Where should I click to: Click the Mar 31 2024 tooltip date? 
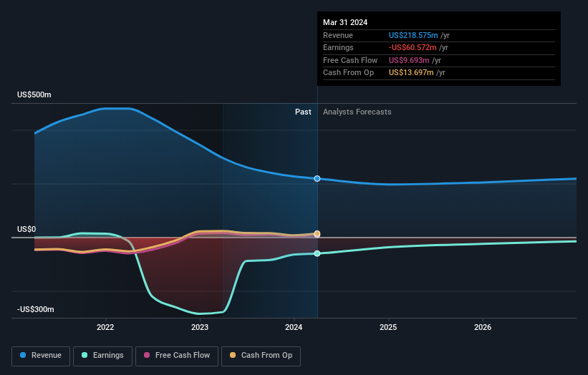click(345, 22)
